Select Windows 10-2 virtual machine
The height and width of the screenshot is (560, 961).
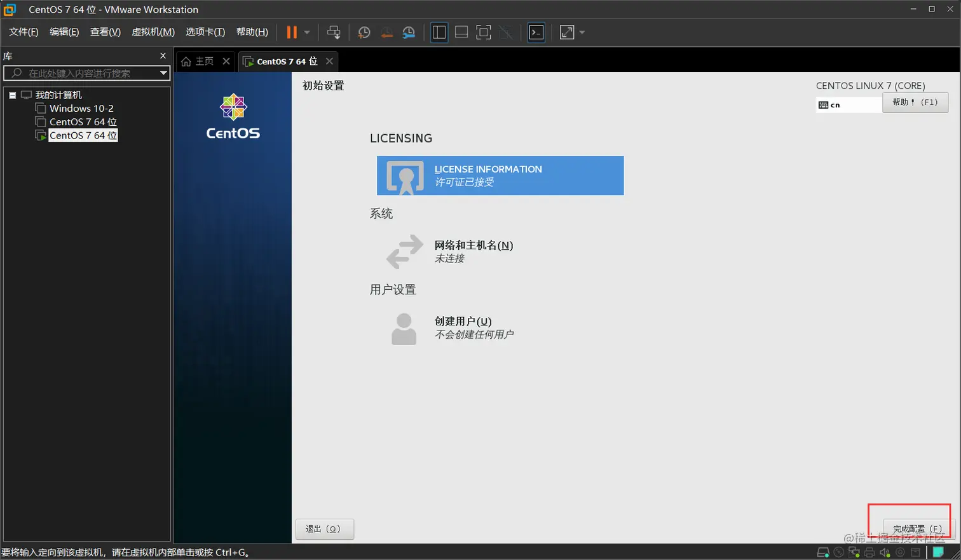(81, 109)
